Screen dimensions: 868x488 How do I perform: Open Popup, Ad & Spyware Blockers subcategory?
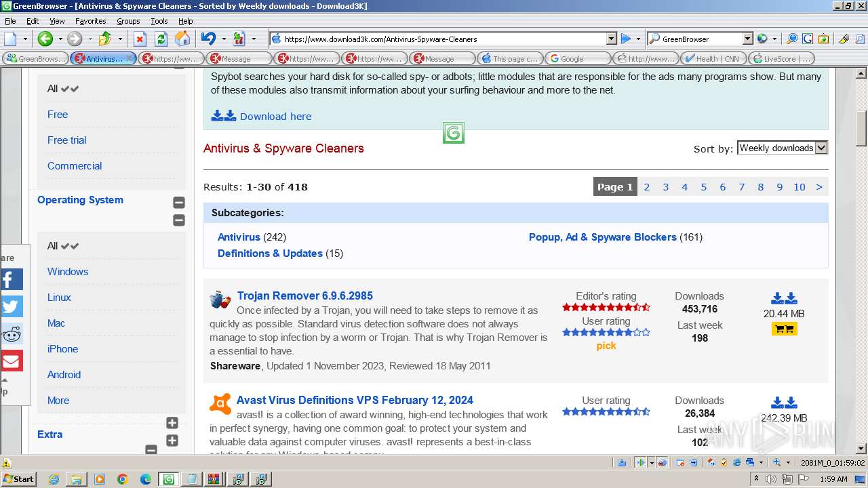[603, 237]
